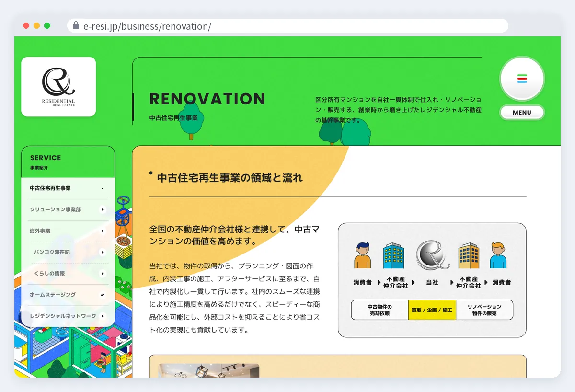
Task: Click yellow 買取／企画／施工 diagram box
Action: 432,310
